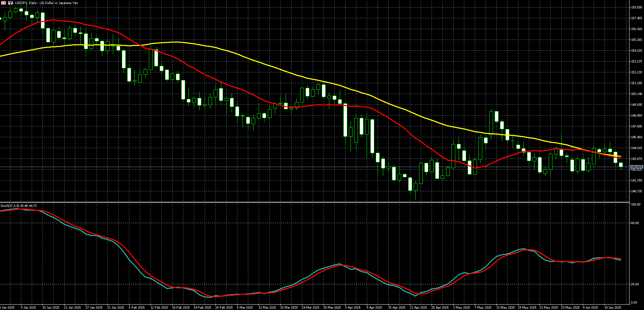Click the 149.095 price scale label

tap(637, 104)
